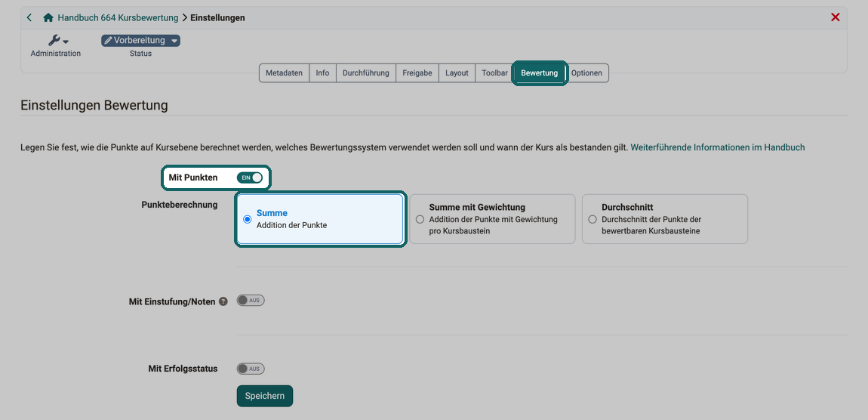Screen dimensions: 868x420
Task: Click help icon next to Mit Einstufung/Noten
Action: coord(223,302)
